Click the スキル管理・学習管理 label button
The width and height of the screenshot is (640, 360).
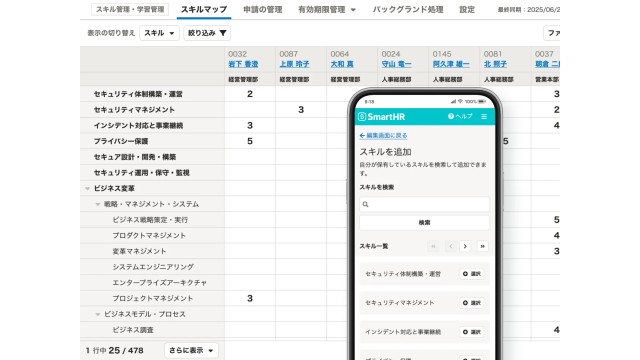(x=130, y=9)
